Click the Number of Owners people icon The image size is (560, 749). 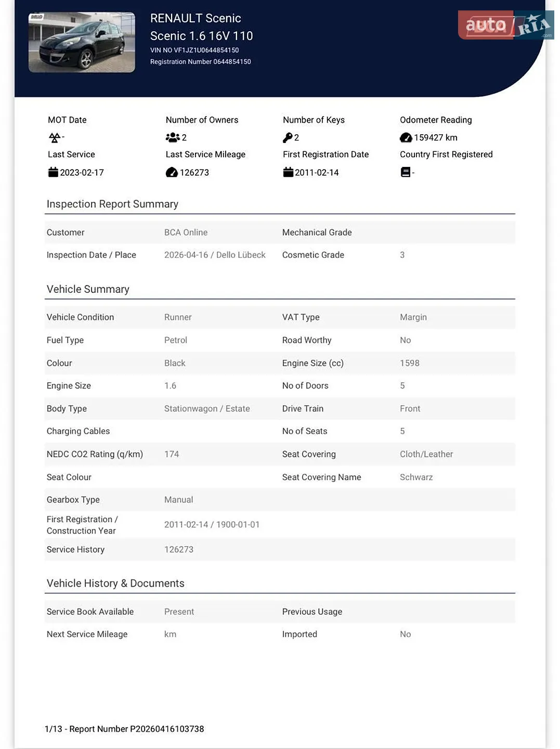pos(173,138)
